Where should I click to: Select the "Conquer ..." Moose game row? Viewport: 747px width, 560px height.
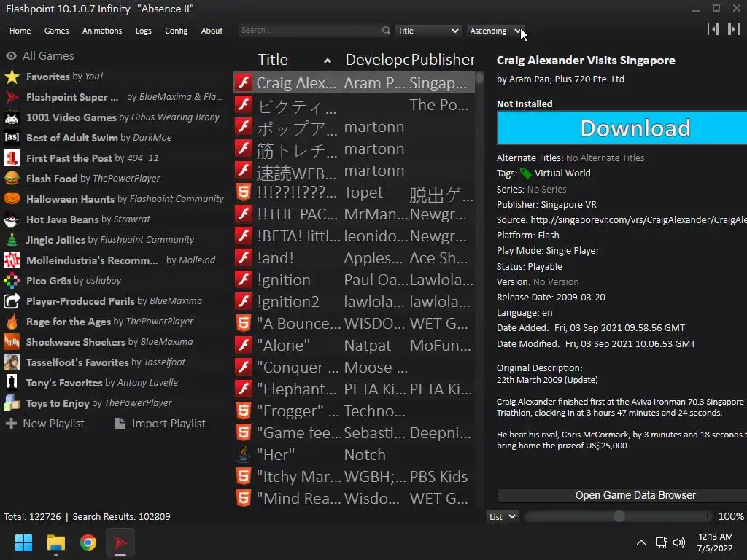[355, 367]
